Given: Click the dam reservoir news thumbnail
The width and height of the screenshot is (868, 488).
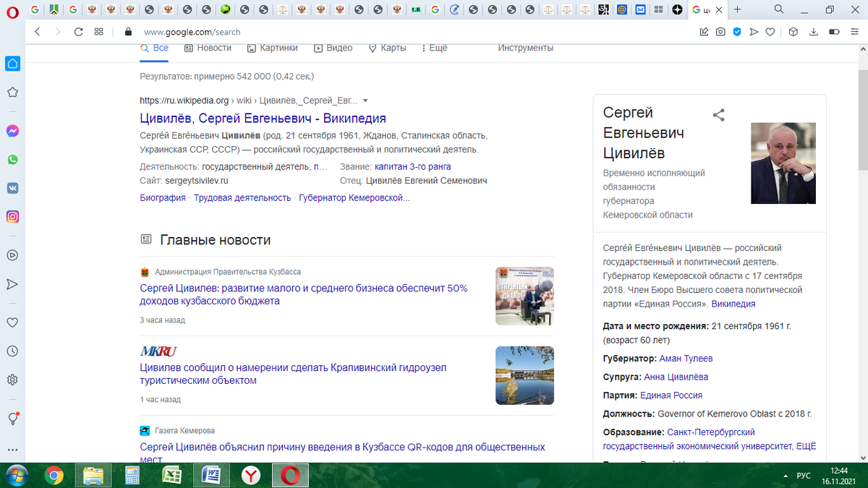Looking at the screenshot, I should coord(524,375).
